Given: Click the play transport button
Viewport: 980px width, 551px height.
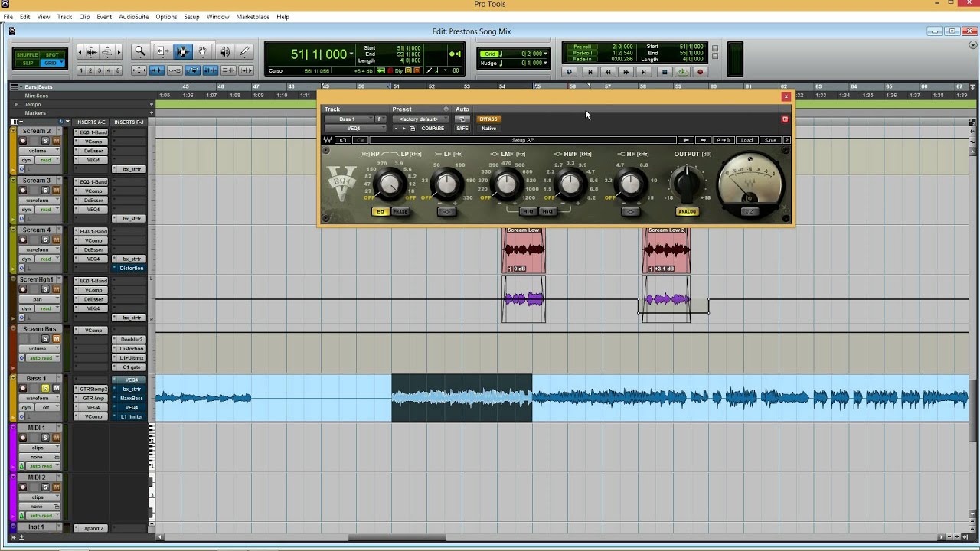Looking at the screenshot, I should tap(681, 72).
